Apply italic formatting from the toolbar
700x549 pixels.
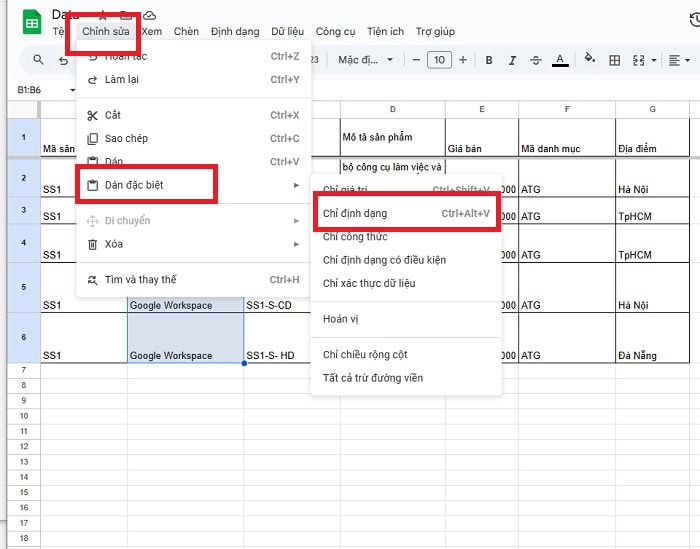click(512, 60)
